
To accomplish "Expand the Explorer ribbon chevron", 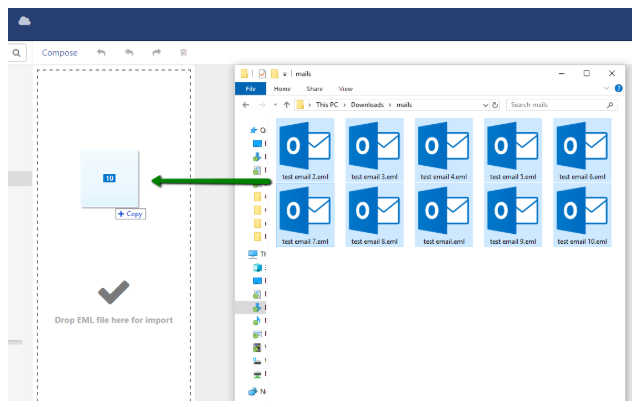I will [x=606, y=88].
